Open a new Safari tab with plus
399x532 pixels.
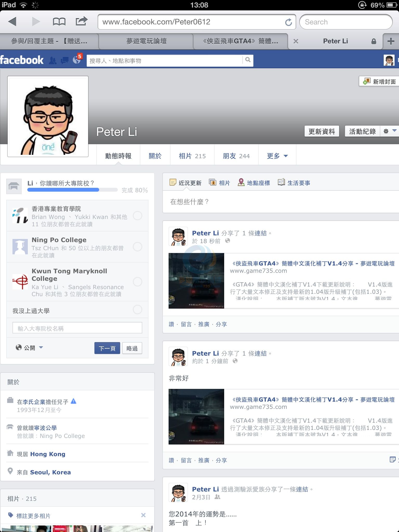(391, 41)
